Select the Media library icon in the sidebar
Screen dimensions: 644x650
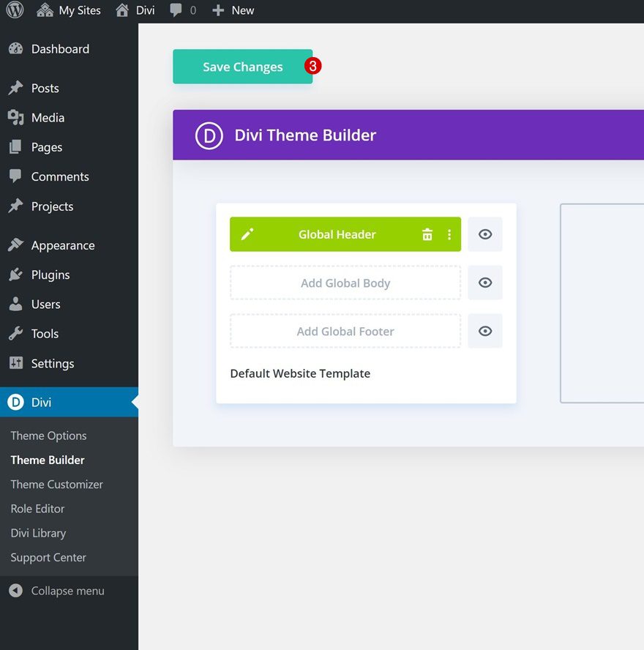point(16,117)
